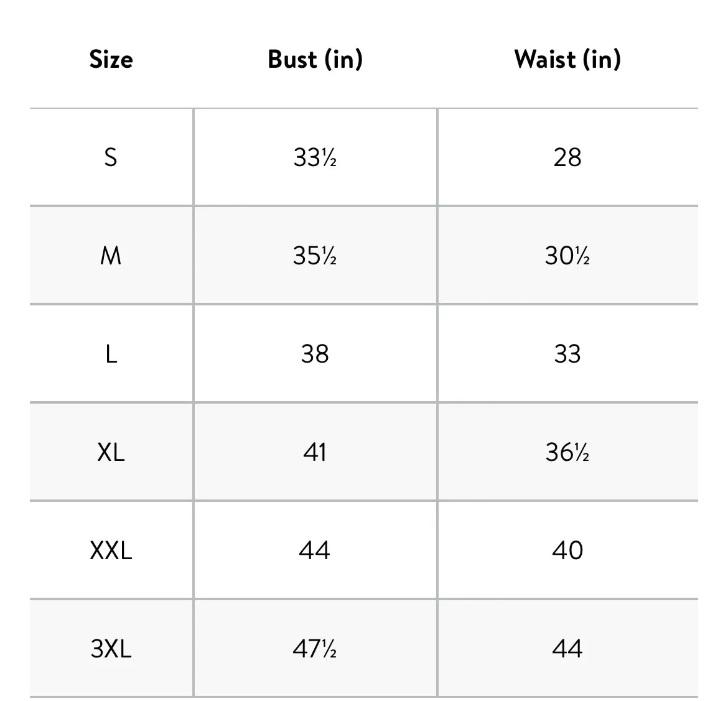This screenshot has height=701, width=728.
Task: Click the 35½ bust value for M
Action: tap(315, 256)
